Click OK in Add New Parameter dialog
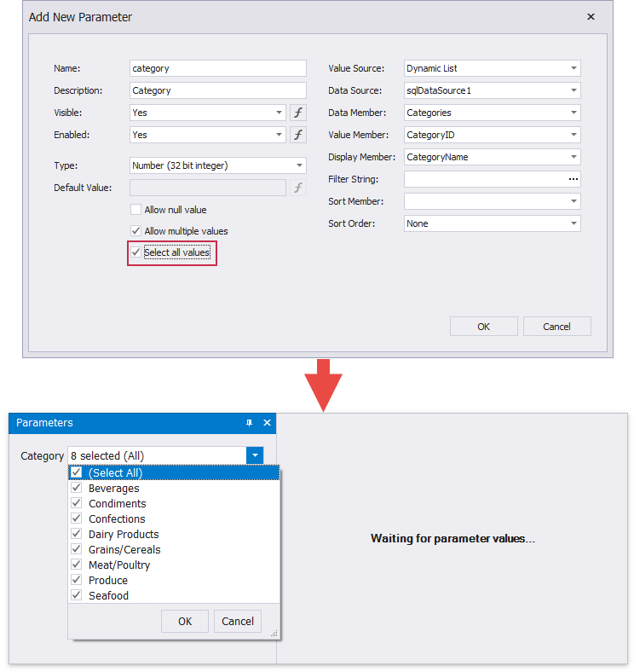 483,327
